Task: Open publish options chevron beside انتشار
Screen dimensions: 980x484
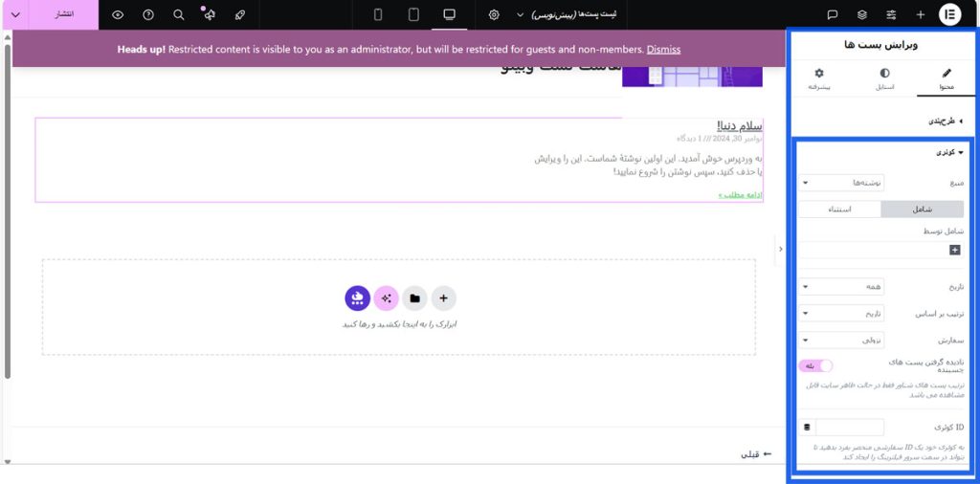Action: [15, 14]
